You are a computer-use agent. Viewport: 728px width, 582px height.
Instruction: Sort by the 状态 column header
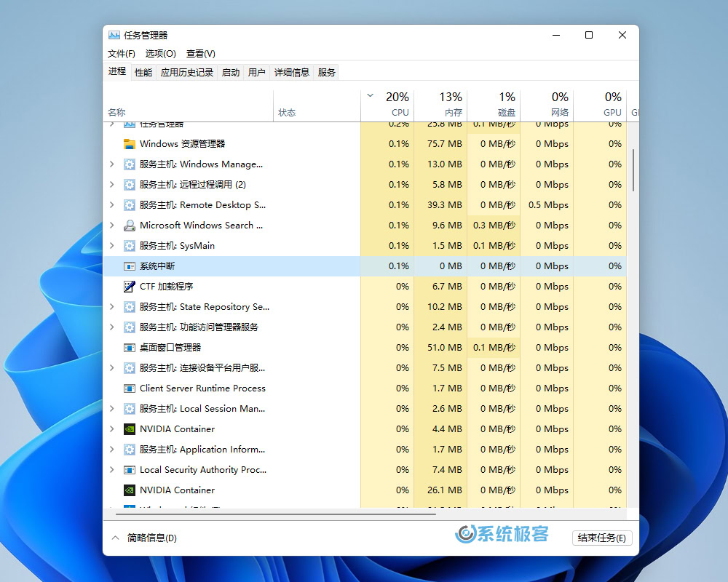317,105
